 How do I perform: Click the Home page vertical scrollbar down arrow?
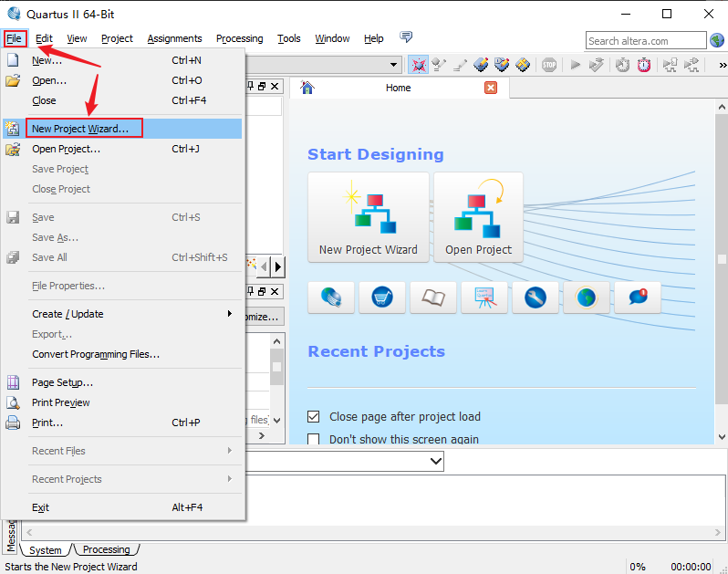coord(722,436)
